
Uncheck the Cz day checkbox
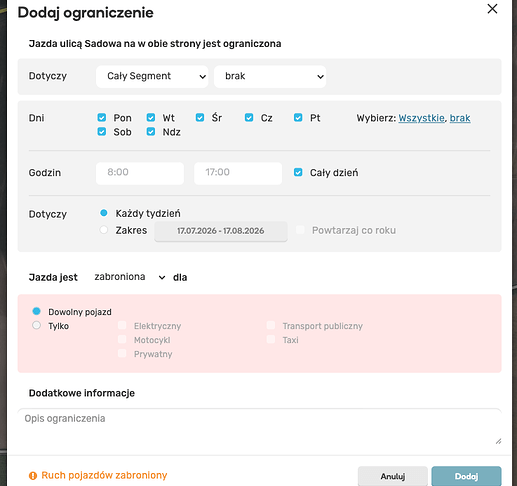pos(249,117)
